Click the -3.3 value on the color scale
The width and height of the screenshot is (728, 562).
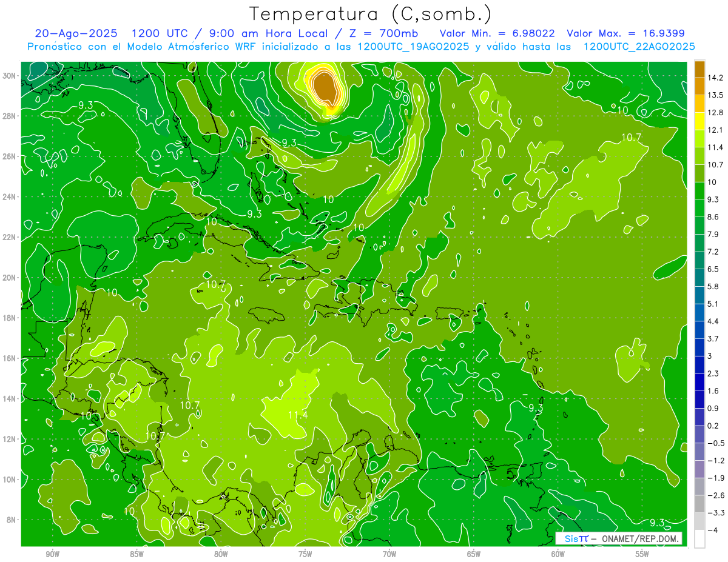click(x=716, y=513)
